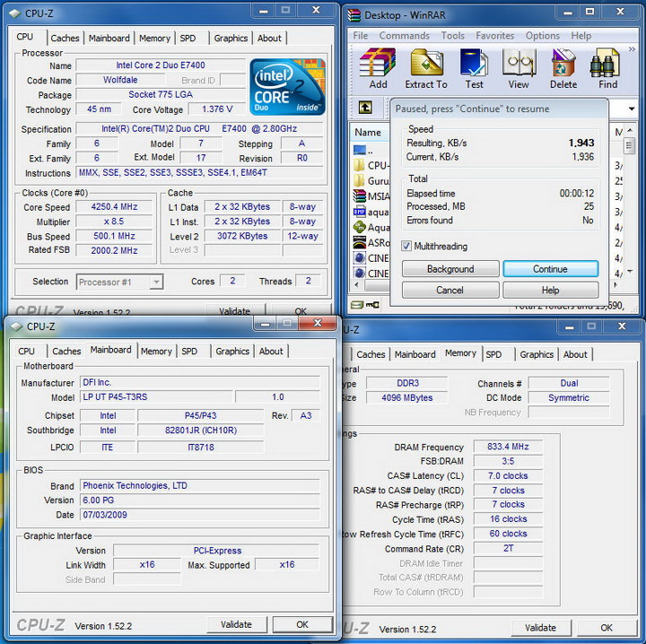Click the Test archive icon in WinRAR
The image size is (646, 644).
(x=474, y=63)
